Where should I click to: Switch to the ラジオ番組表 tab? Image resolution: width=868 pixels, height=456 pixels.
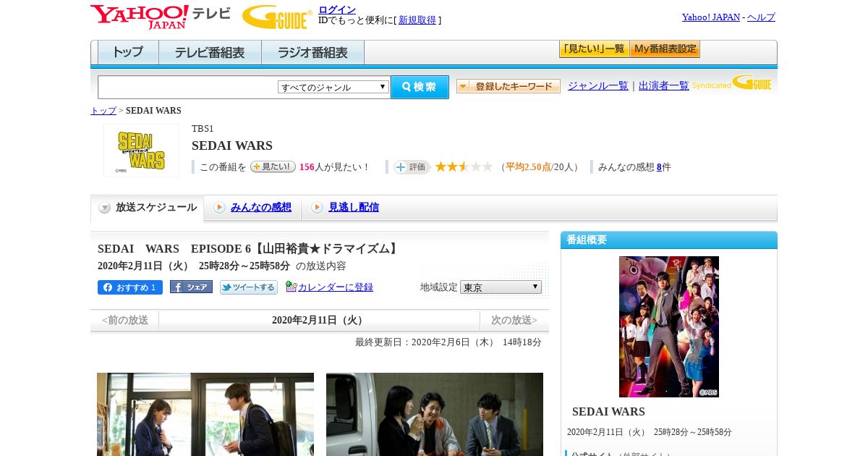(312, 53)
